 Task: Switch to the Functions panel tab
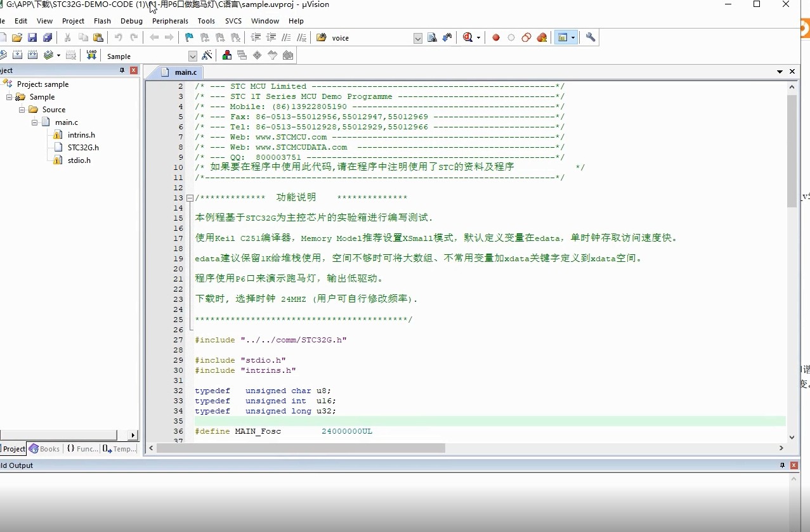(x=82, y=448)
